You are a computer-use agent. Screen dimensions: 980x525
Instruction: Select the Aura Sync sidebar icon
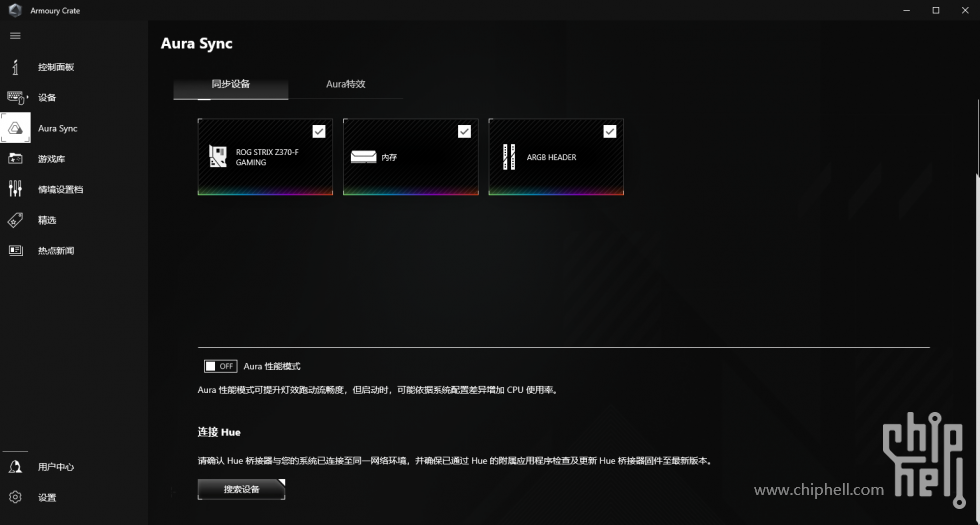(x=16, y=128)
